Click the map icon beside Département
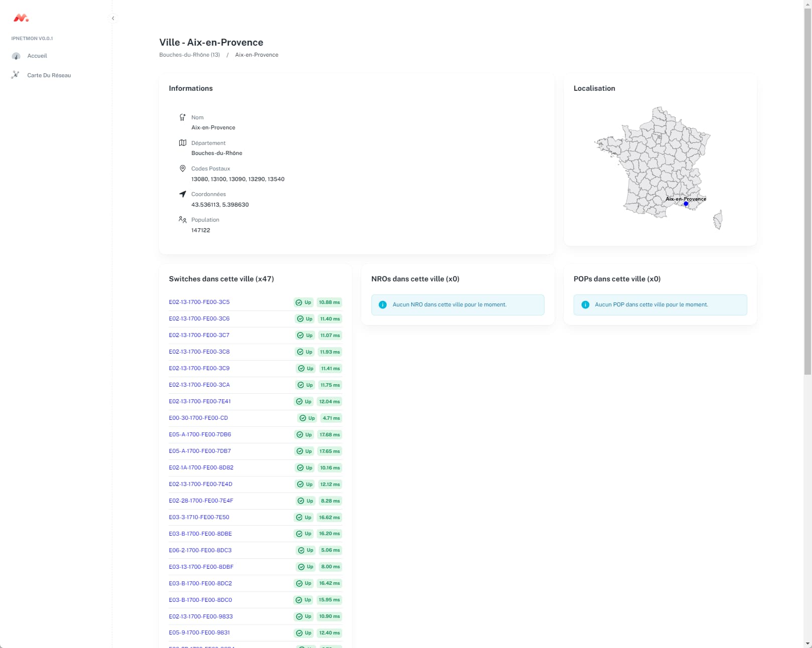The width and height of the screenshot is (812, 648). 183,143
